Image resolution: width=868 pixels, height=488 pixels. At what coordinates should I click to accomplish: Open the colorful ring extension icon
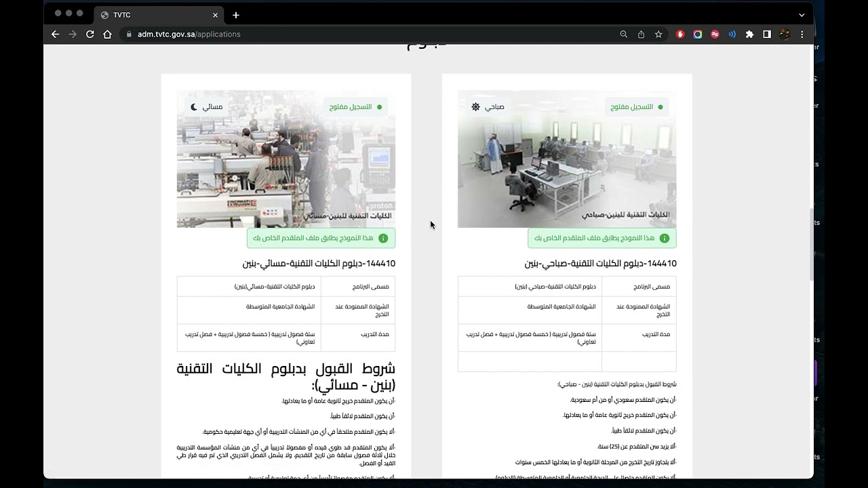pos(698,34)
